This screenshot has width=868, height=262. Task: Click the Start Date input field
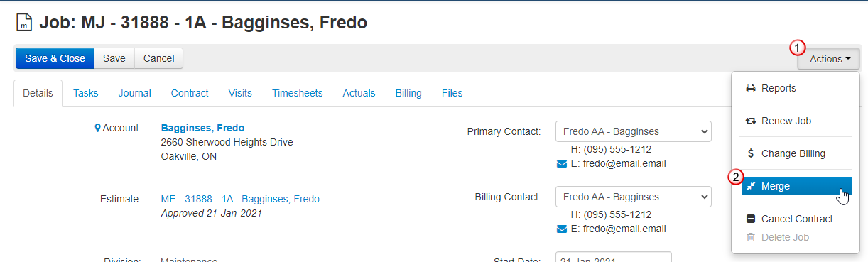tap(613, 257)
